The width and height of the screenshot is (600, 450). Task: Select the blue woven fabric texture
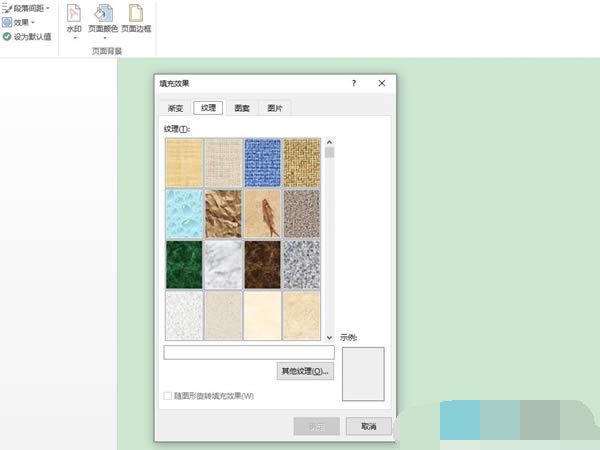click(x=262, y=162)
